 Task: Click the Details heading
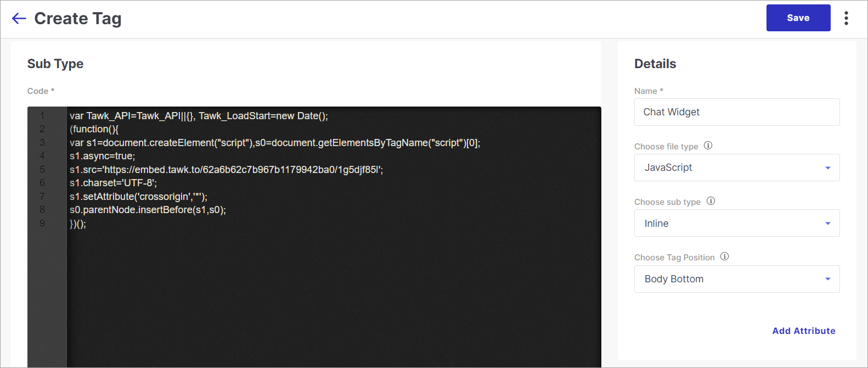655,64
